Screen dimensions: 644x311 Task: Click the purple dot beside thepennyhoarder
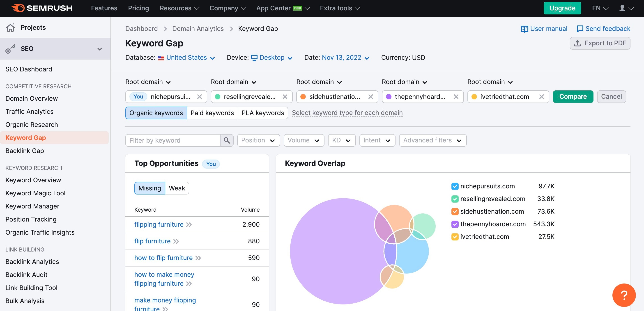389,97
